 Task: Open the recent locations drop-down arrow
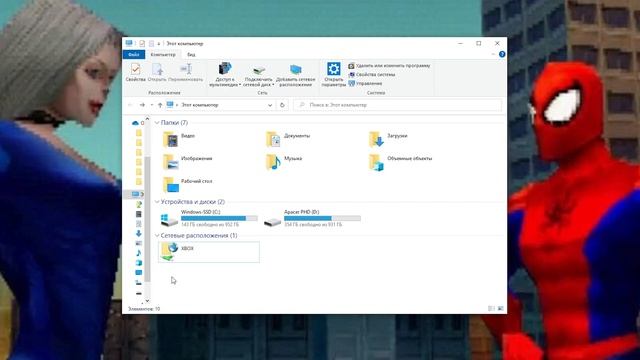[x=151, y=105]
